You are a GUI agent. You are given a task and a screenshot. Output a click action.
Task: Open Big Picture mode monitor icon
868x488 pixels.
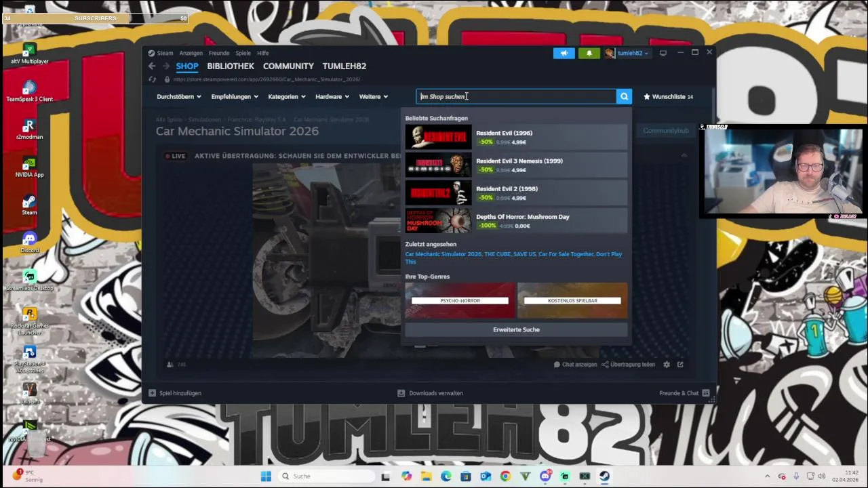tap(663, 53)
